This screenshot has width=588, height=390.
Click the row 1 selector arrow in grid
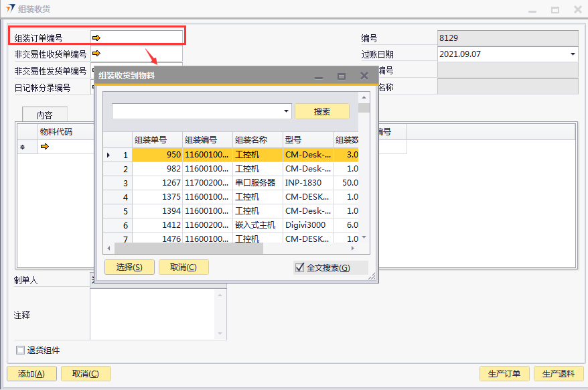tap(109, 155)
